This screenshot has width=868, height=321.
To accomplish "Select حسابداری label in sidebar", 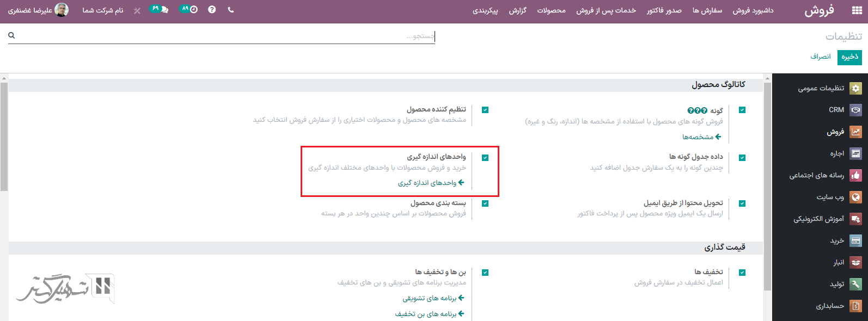I will click(830, 306).
